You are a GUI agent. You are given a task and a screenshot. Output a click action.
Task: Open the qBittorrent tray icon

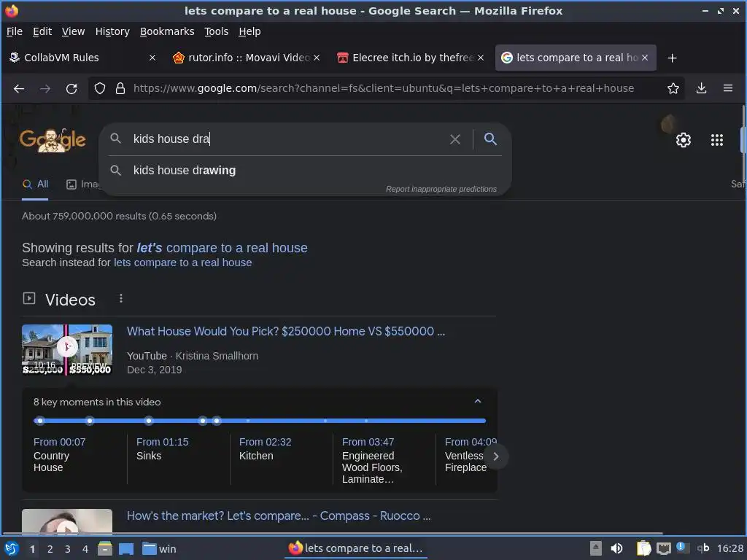click(x=703, y=548)
